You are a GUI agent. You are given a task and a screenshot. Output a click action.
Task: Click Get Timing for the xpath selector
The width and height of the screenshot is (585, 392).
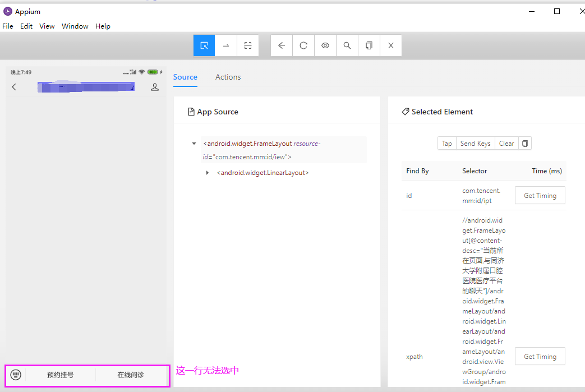coord(540,357)
